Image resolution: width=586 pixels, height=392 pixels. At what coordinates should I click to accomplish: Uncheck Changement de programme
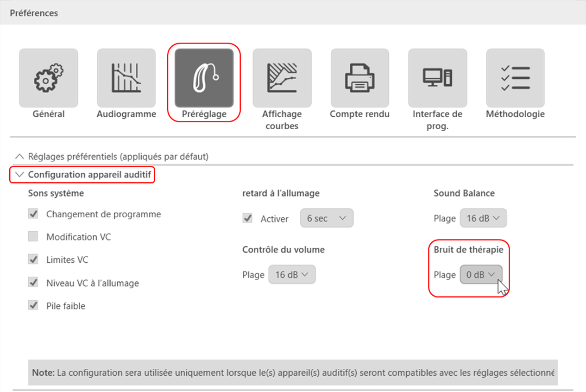[33, 214]
